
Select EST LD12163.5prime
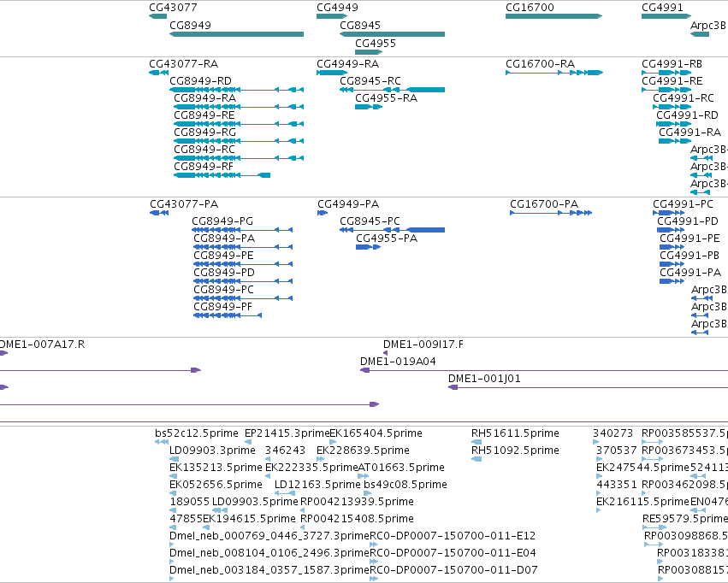(285, 493)
